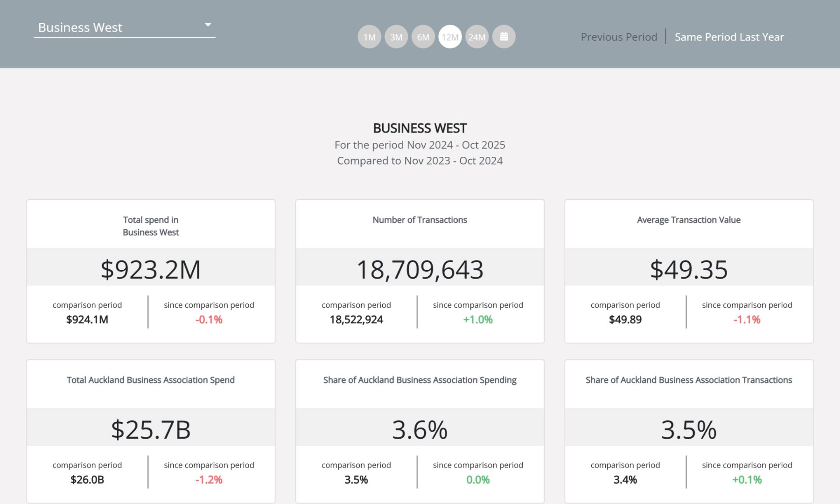Click the 3.6% share of spending value

(x=420, y=429)
